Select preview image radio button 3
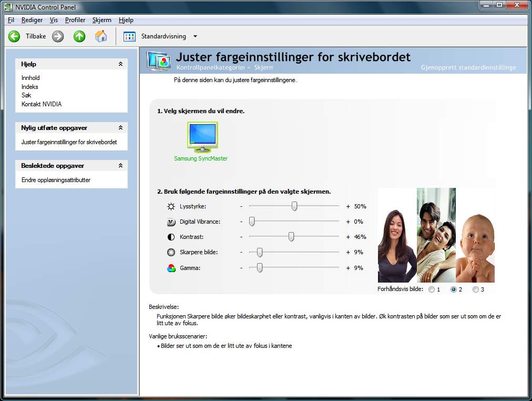This screenshot has width=532, height=401. [x=476, y=289]
